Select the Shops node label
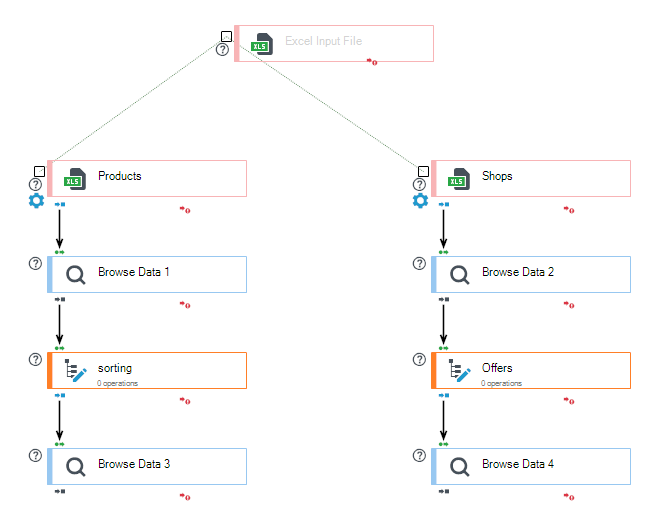This screenshot has height=529, width=659. [x=497, y=176]
